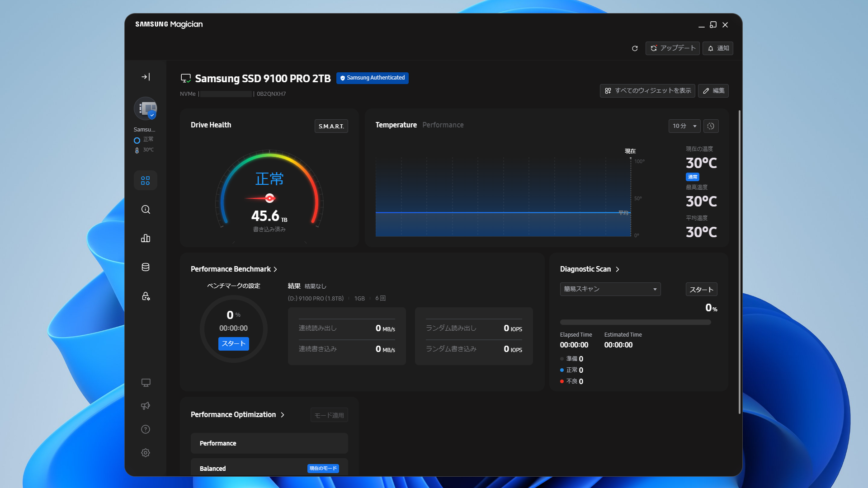The height and width of the screenshot is (488, 868).
Task: Click the アップデート update button
Action: pyautogui.click(x=673, y=48)
